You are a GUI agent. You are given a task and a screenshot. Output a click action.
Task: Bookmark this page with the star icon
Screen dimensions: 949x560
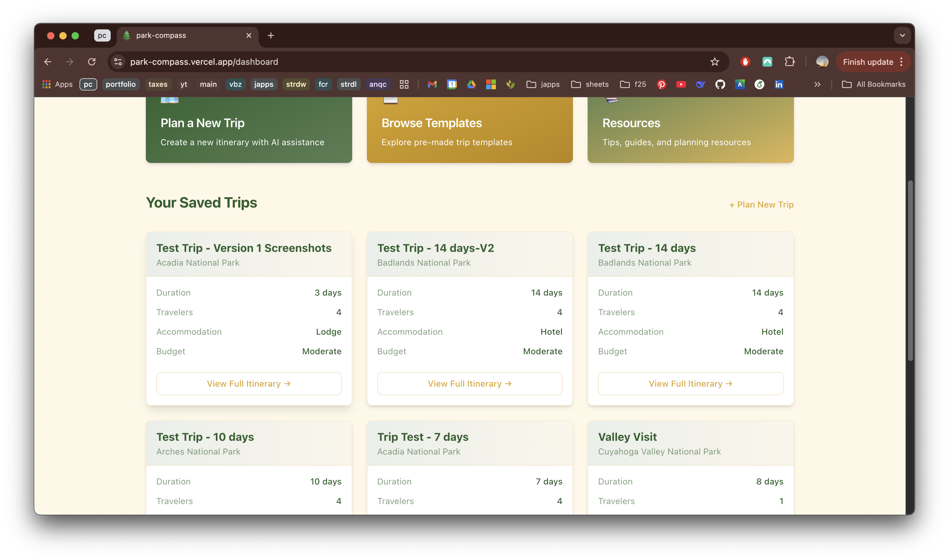coord(715,62)
